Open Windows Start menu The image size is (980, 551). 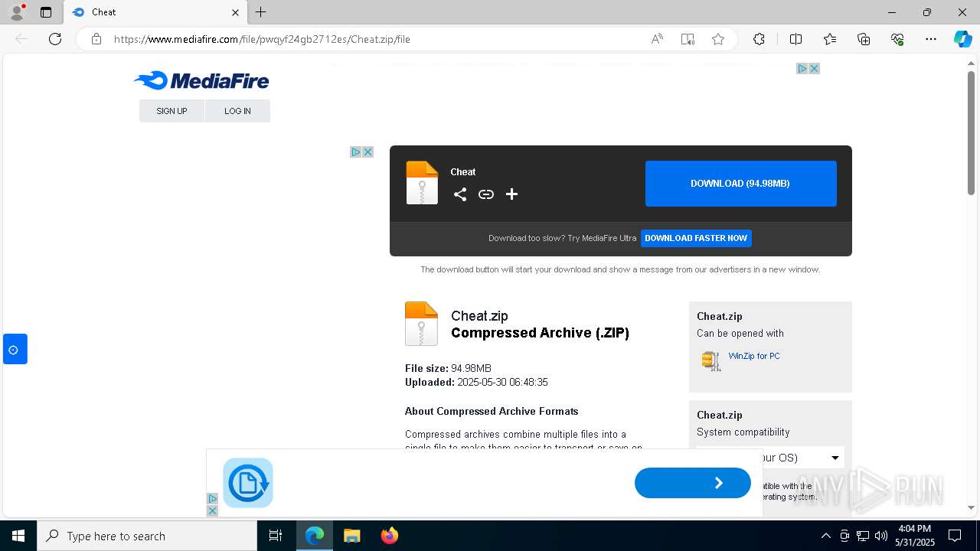[18, 536]
